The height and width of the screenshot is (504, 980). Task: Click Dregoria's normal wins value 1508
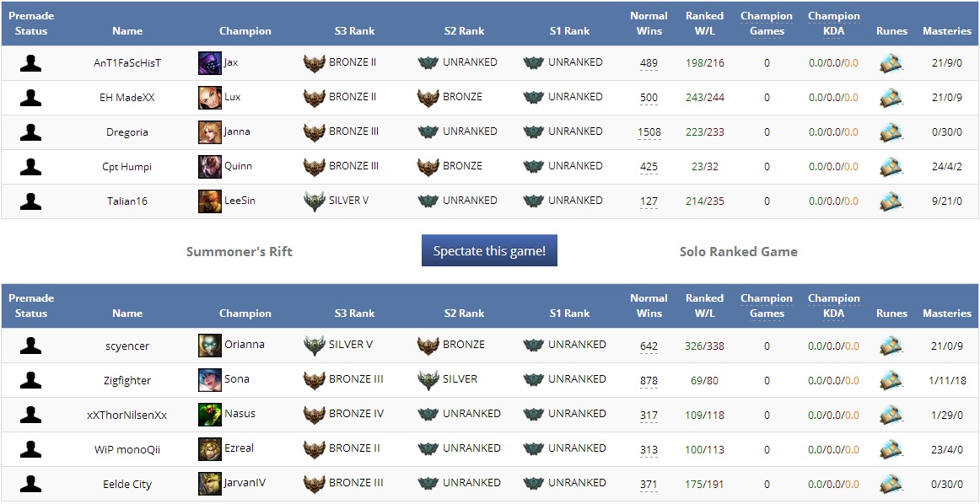[x=649, y=132]
